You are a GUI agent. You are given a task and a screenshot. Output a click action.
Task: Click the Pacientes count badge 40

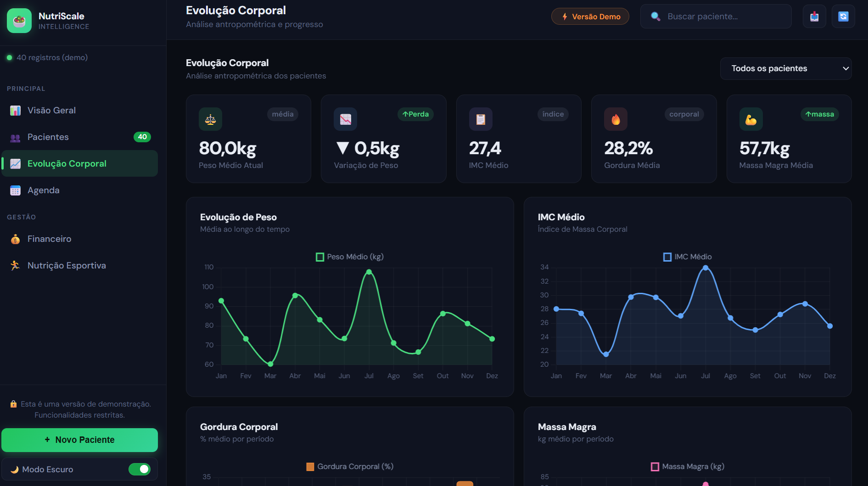click(x=142, y=137)
